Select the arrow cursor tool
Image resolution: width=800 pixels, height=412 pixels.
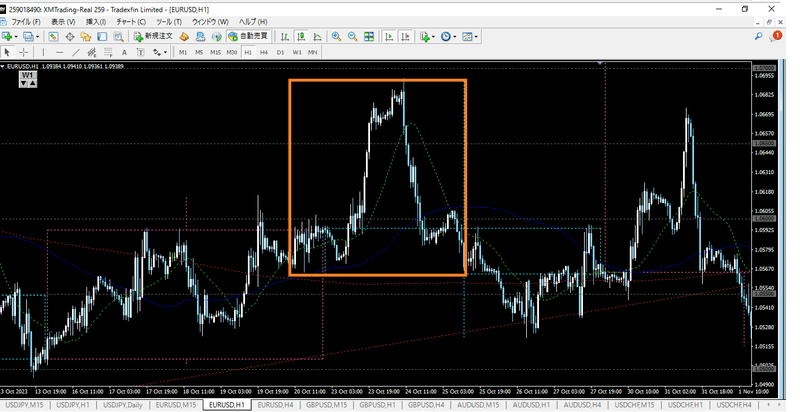click(x=7, y=52)
